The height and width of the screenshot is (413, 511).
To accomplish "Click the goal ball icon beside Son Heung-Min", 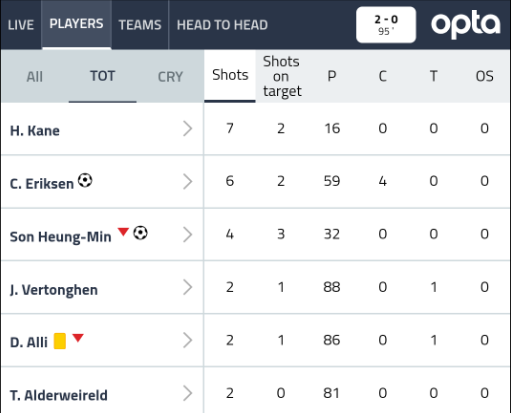I will tap(140, 233).
